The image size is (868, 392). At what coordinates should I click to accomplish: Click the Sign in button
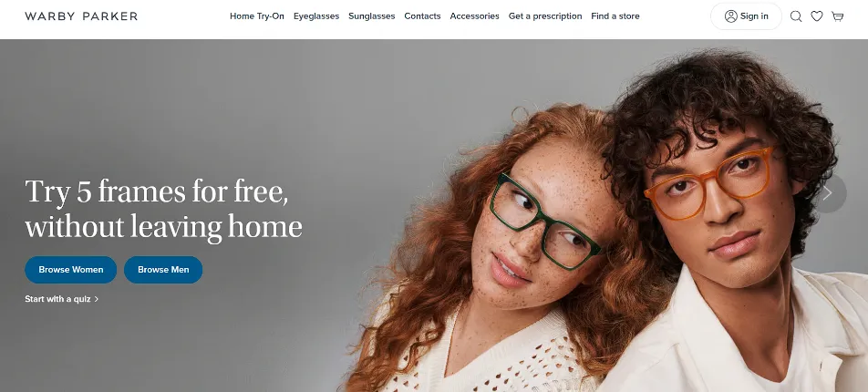[746, 16]
